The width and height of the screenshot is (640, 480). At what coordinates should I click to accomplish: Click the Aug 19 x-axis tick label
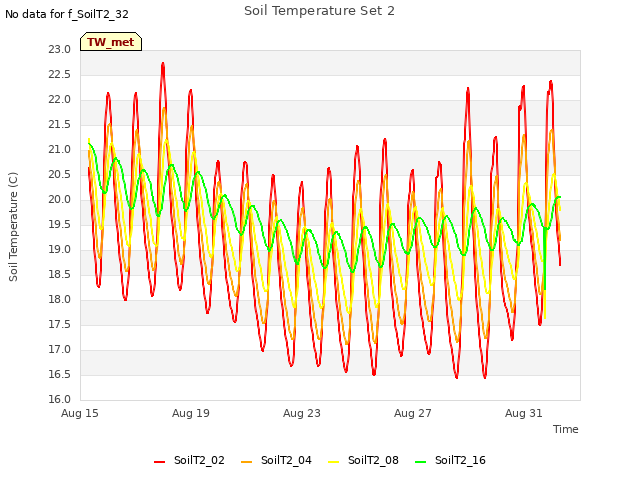191,413
